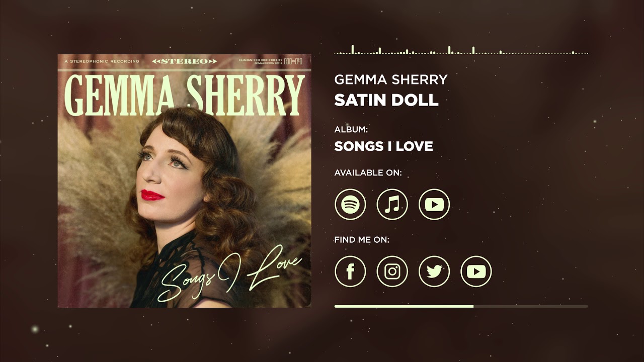Open the Twitter bird icon

(434, 271)
